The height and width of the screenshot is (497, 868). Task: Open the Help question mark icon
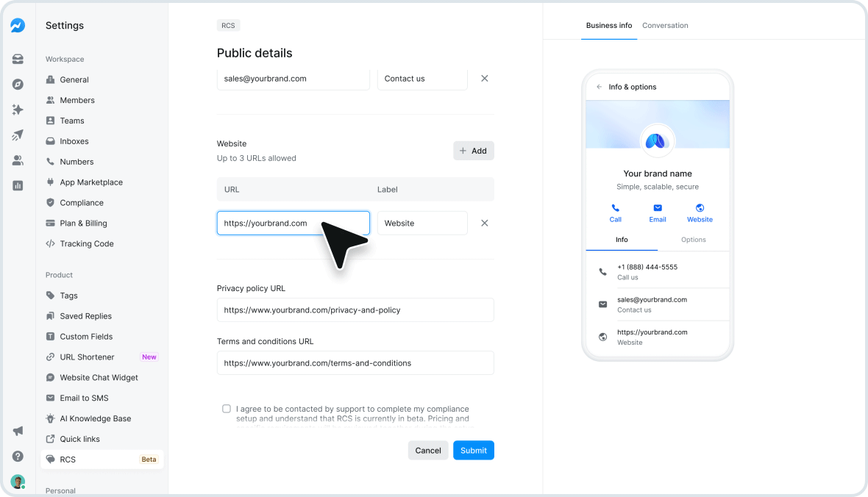(18, 456)
